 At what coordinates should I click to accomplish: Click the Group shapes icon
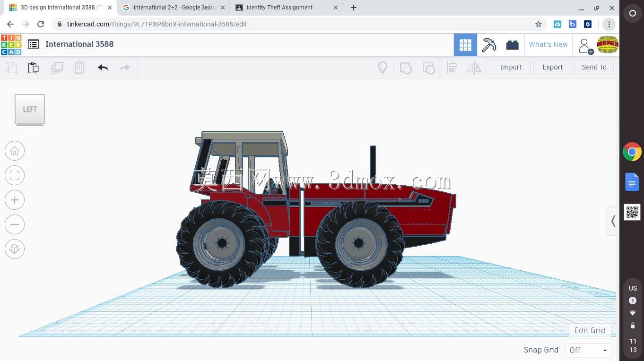point(406,68)
